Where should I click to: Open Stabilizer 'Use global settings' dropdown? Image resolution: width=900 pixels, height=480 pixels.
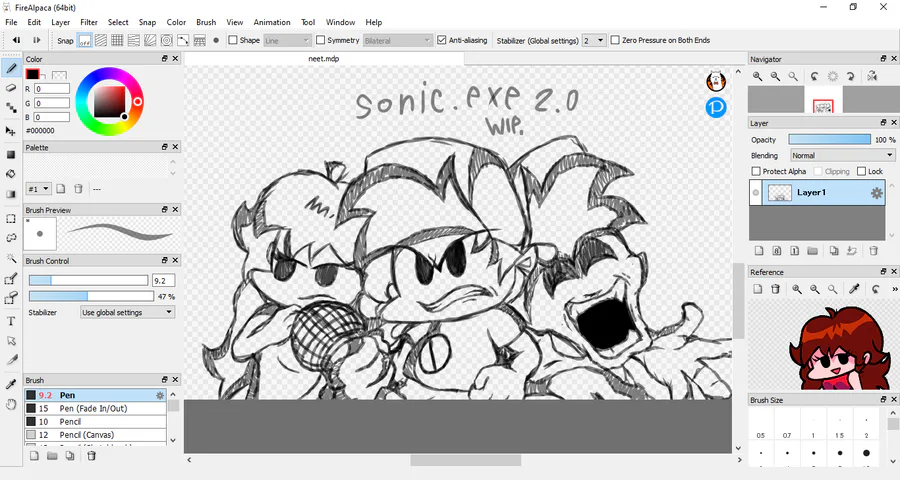point(127,312)
